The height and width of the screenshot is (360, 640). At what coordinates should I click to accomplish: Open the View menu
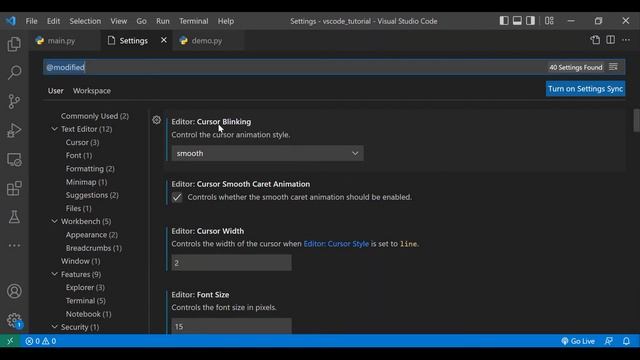tap(119, 21)
